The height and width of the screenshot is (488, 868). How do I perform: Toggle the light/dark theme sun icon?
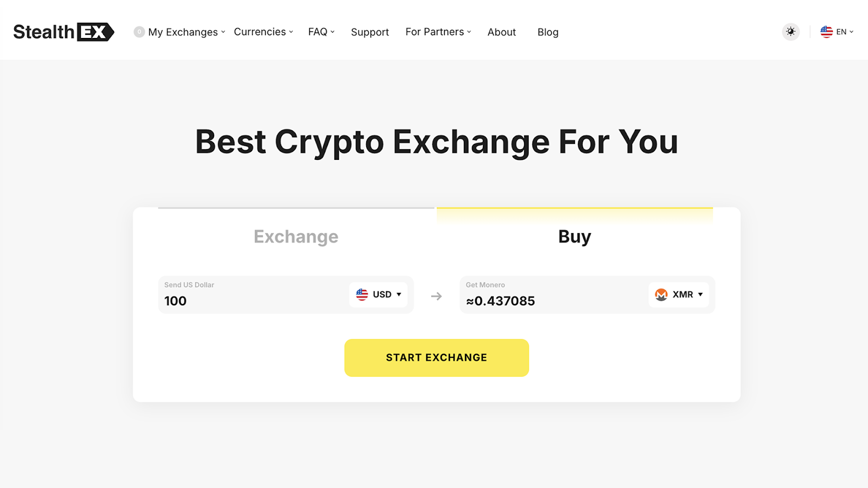(790, 32)
